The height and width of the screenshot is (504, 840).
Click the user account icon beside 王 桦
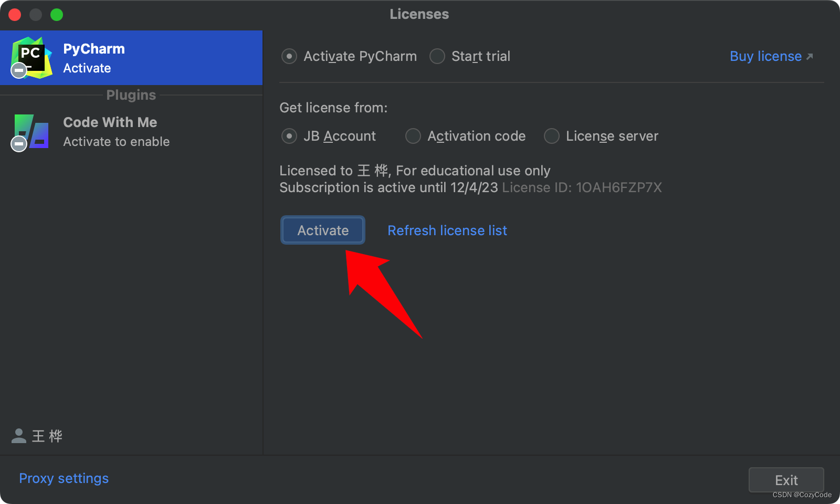[x=19, y=436]
